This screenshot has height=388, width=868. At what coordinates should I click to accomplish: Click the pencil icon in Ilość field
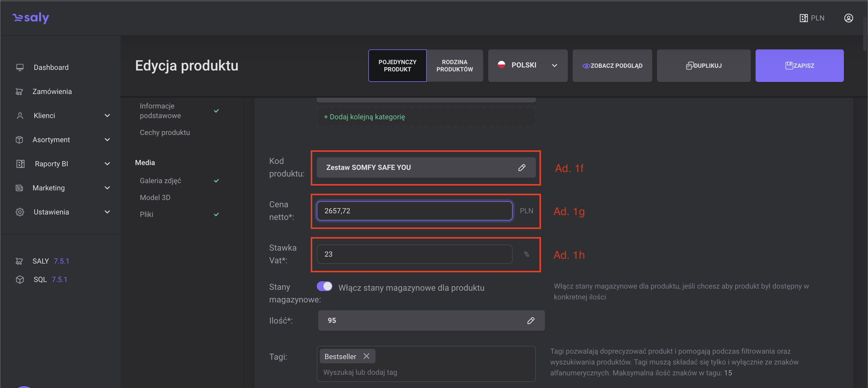(x=531, y=320)
